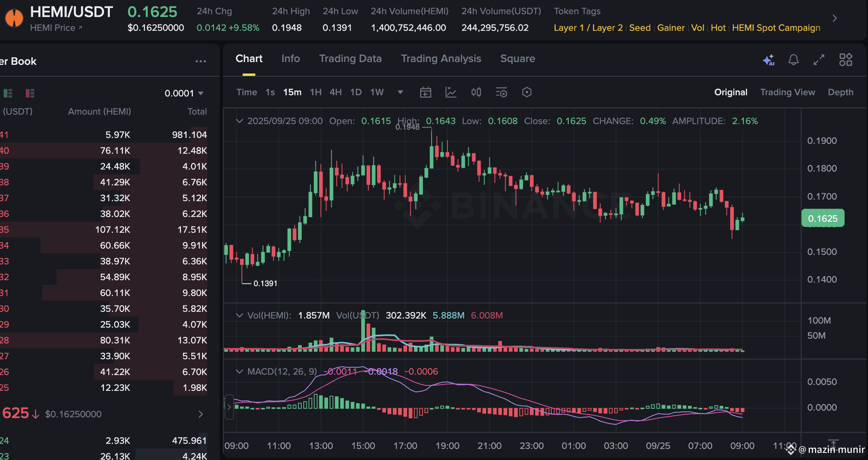Open order book more options menu
The height and width of the screenshot is (460, 868).
pos(201,61)
